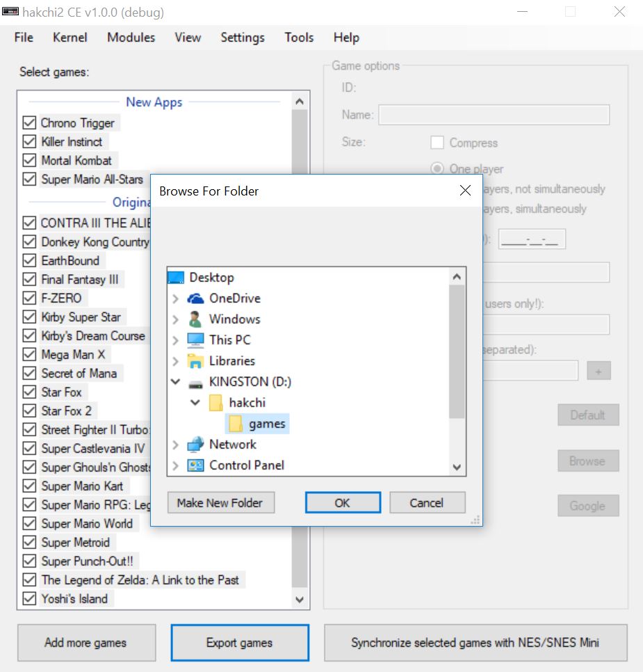Screen dimensions: 643x672
Task: Click the hakchi2 app icon in the title bar
Action: point(10,12)
